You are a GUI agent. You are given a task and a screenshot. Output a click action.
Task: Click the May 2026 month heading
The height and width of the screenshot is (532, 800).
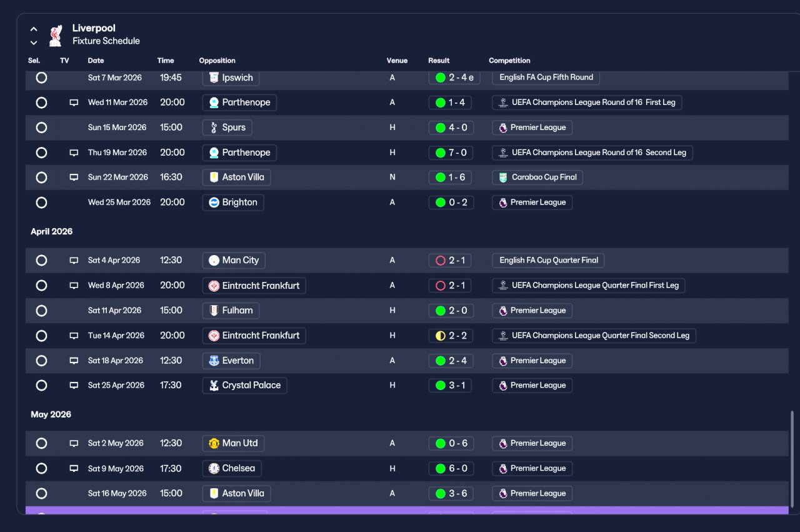point(51,414)
